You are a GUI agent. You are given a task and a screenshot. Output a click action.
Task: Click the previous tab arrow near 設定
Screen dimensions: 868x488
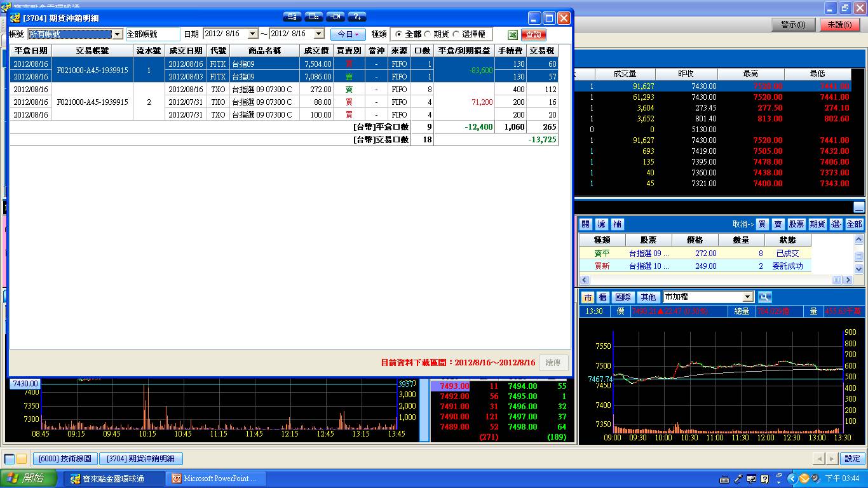tap(819, 459)
